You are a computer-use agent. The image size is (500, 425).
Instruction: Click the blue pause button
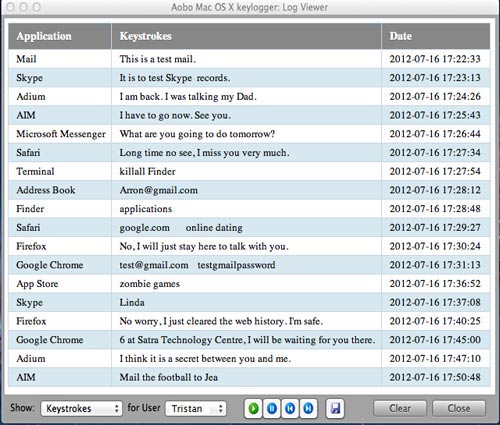click(x=272, y=408)
